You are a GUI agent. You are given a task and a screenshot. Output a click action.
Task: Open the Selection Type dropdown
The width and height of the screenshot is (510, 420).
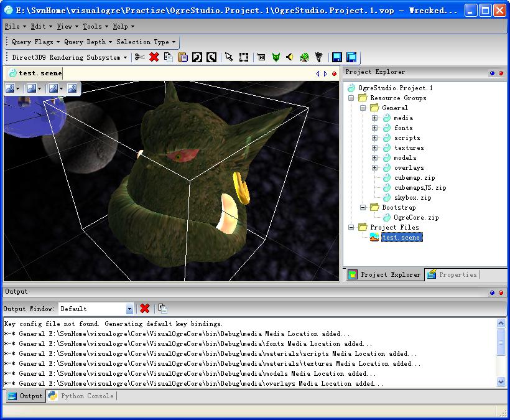click(x=146, y=42)
